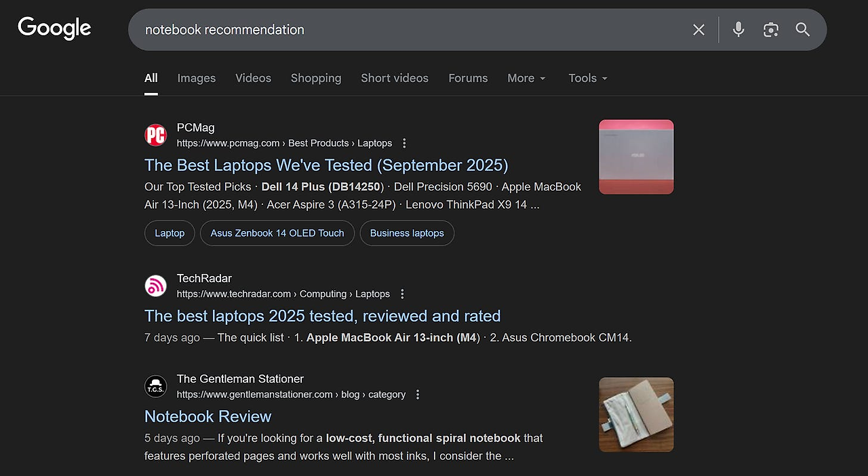868x476 pixels.
Task: Expand the More search categories dropdown
Action: pos(527,78)
